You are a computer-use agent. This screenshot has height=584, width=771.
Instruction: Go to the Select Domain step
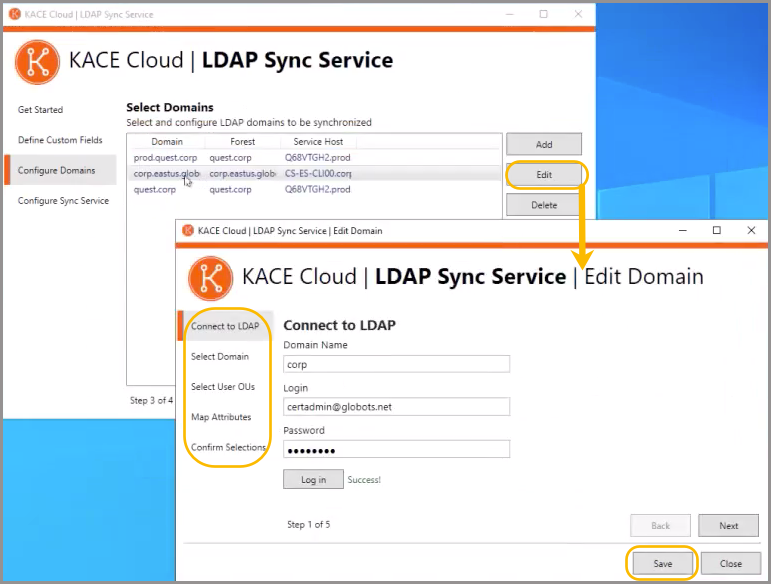click(220, 356)
